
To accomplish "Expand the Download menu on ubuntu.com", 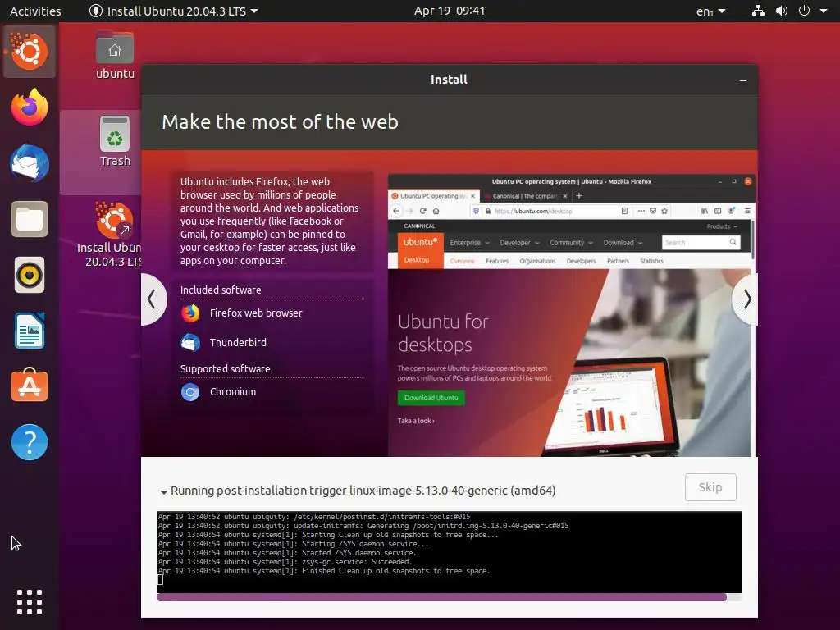I will coord(623,243).
